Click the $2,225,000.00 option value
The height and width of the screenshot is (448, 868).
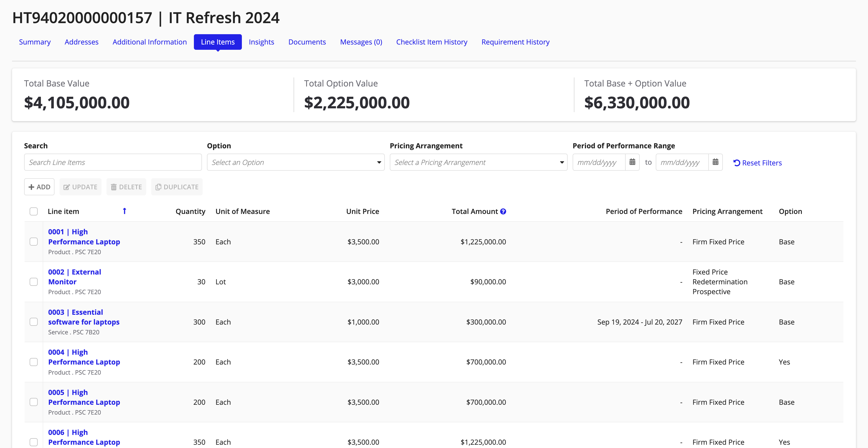pos(357,103)
